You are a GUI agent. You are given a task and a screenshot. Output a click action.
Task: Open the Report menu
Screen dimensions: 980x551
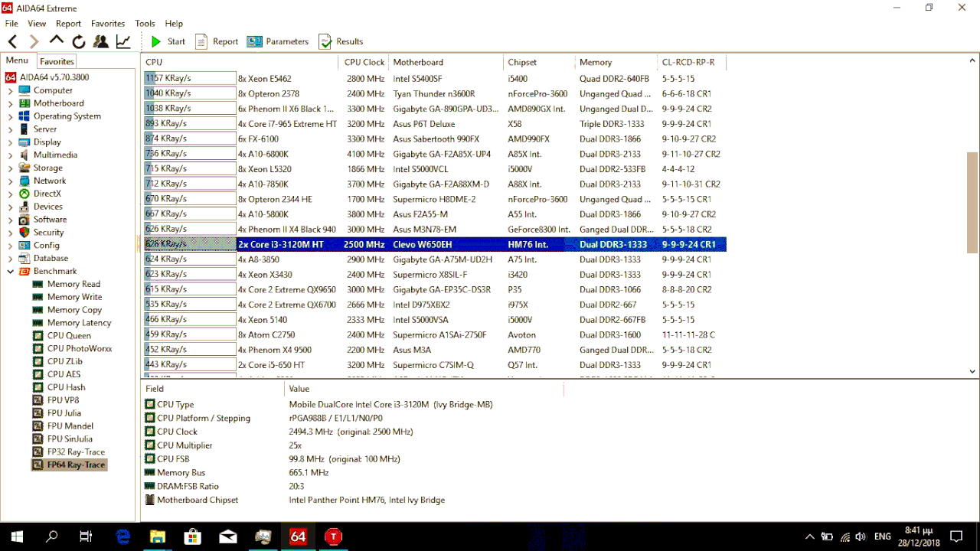pyautogui.click(x=68, y=24)
